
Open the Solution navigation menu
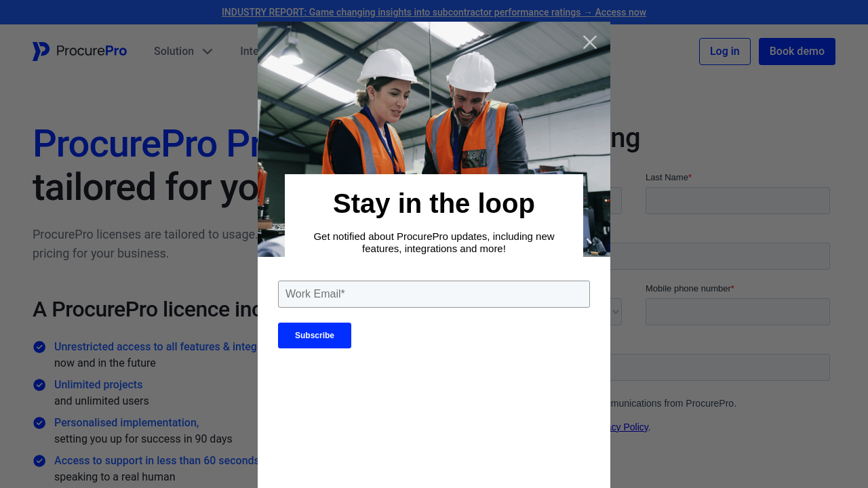[174, 52]
